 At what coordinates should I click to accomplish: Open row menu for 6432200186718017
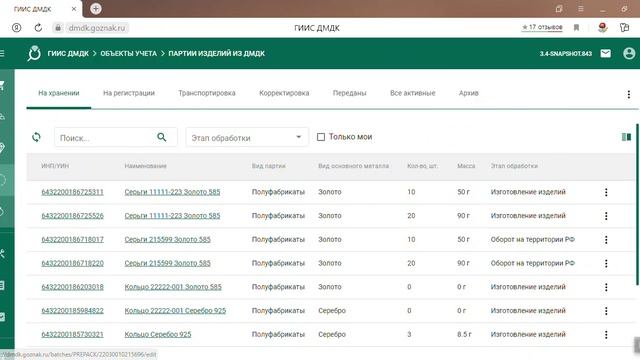coord(606,240)
